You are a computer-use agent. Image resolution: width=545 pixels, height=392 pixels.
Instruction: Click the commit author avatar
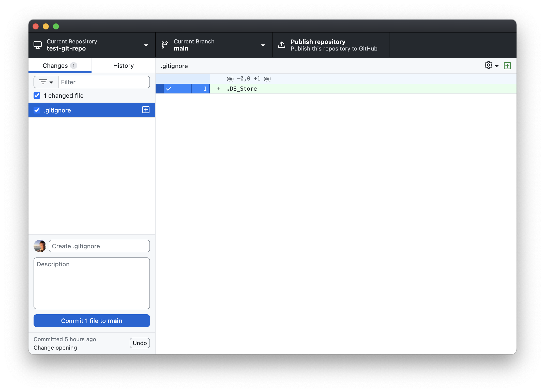40,246
